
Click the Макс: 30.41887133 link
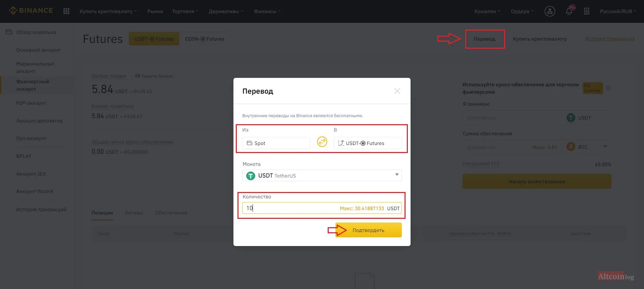362,208
